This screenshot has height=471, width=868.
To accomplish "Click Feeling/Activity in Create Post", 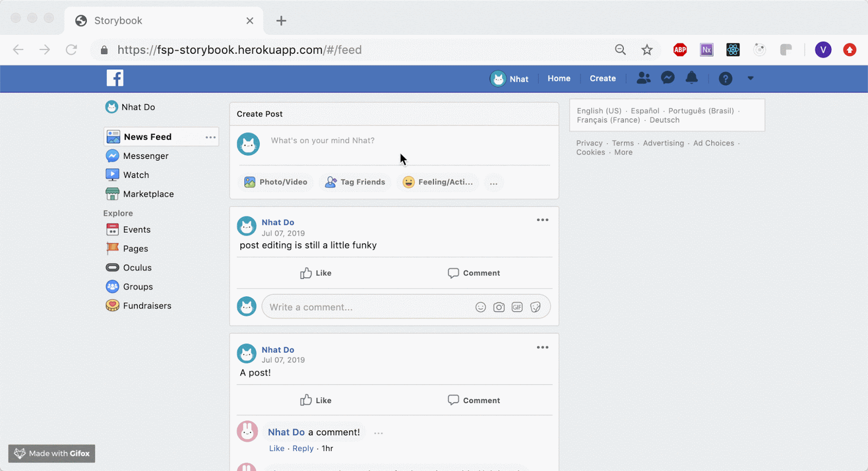I will 438,182.
